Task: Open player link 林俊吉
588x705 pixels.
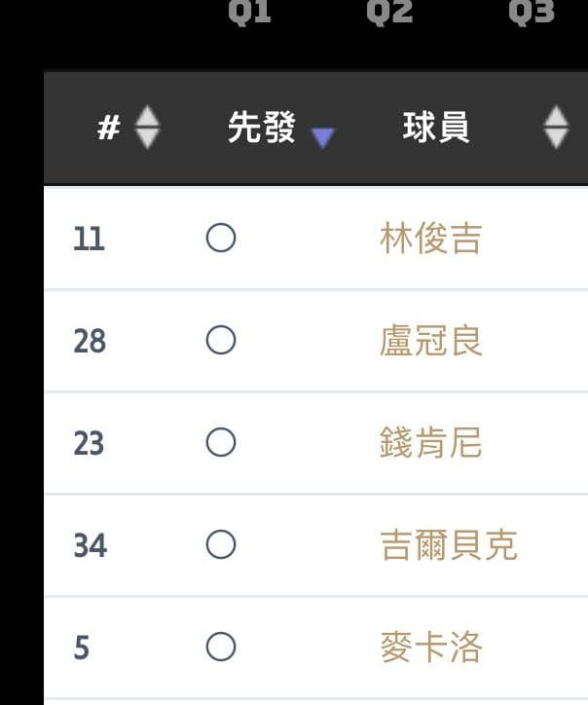Action: coord(430,239)
